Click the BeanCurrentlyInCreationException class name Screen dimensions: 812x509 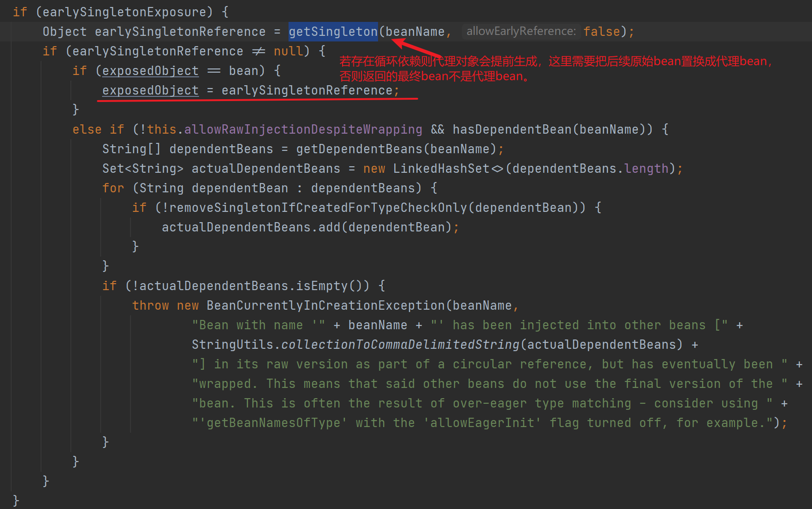click(325, 305)
